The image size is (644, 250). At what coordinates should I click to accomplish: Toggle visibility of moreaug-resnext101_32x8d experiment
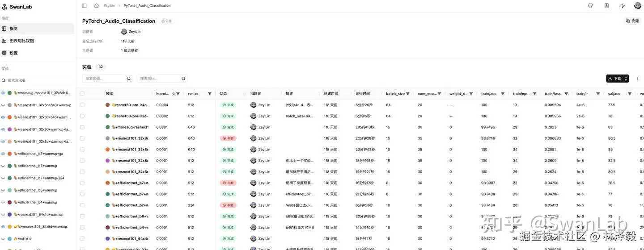coord(3,93)
